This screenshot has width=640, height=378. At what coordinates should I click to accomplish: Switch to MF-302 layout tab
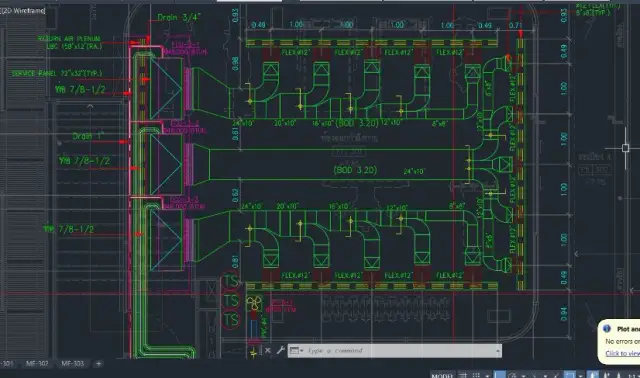[37, 363]
